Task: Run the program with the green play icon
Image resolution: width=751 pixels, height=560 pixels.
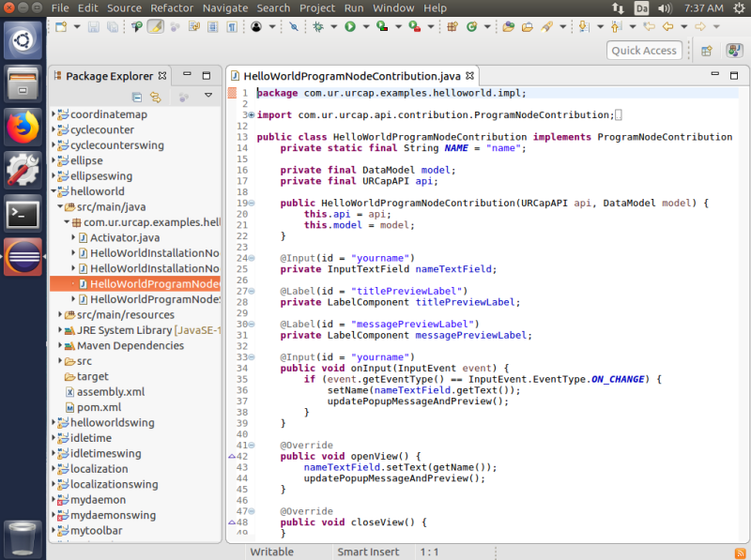Action: point(350,27)
